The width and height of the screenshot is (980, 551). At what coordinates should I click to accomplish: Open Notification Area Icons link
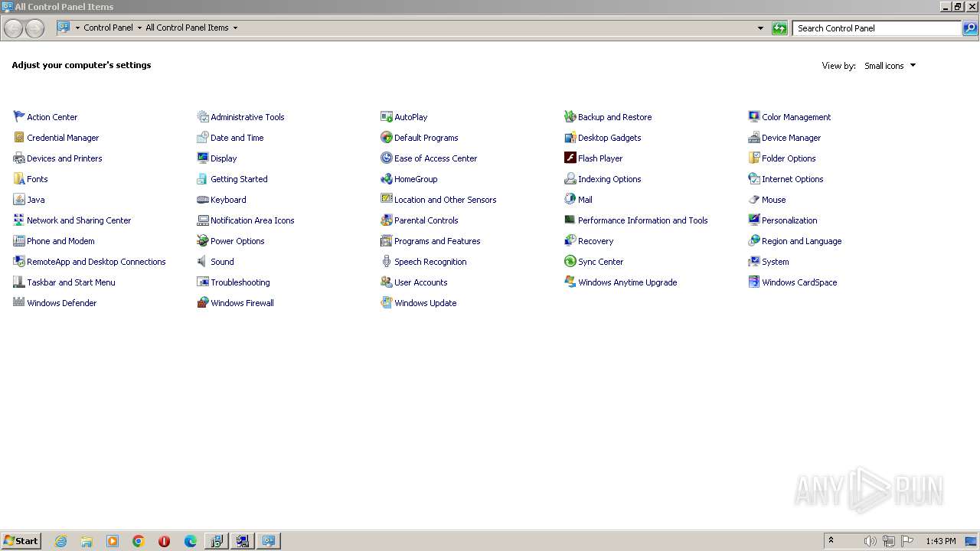[253, 220]
